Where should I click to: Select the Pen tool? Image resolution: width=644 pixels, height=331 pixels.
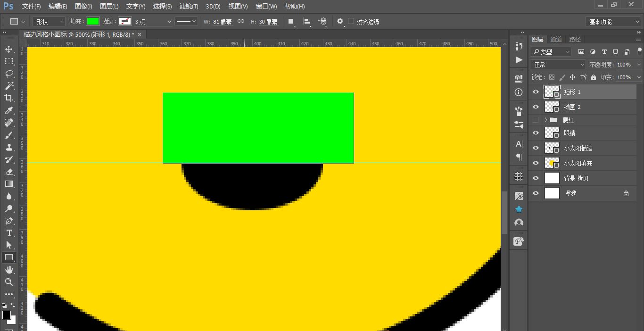click(x=8, y=221)
